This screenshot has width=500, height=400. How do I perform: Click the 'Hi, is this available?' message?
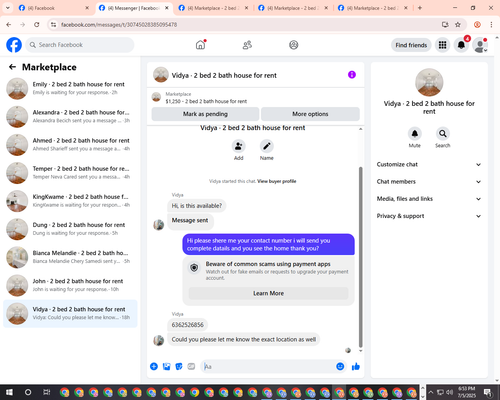pyautogui.click(x=196, y=206)
